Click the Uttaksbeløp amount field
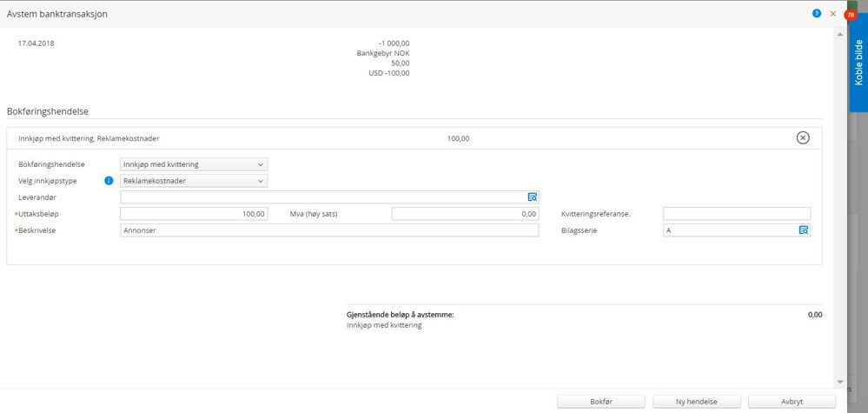Viewport: 868px width, 413px height. tap(194, 214)
